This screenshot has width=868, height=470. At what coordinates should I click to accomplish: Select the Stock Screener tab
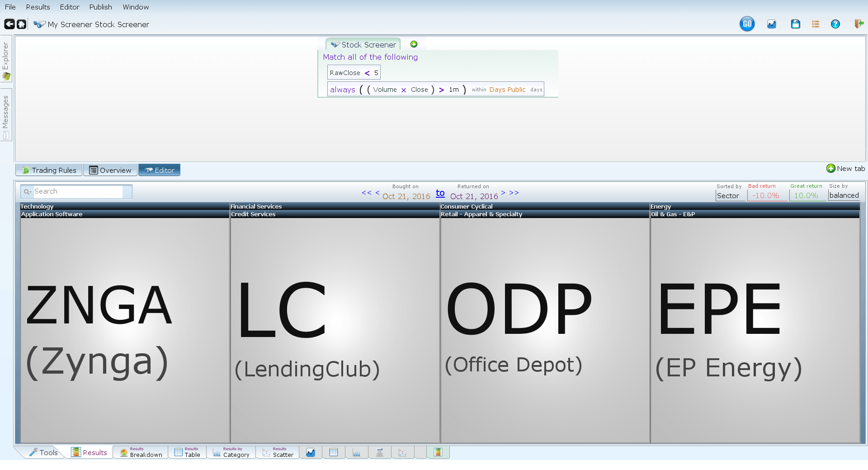(363, 44)
